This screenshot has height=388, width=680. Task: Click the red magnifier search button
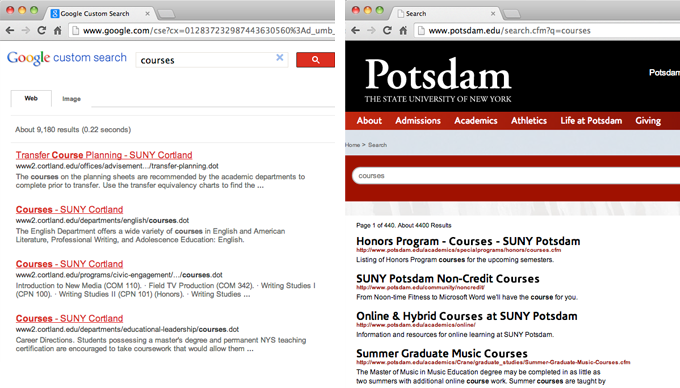click(x=315, y=60)
